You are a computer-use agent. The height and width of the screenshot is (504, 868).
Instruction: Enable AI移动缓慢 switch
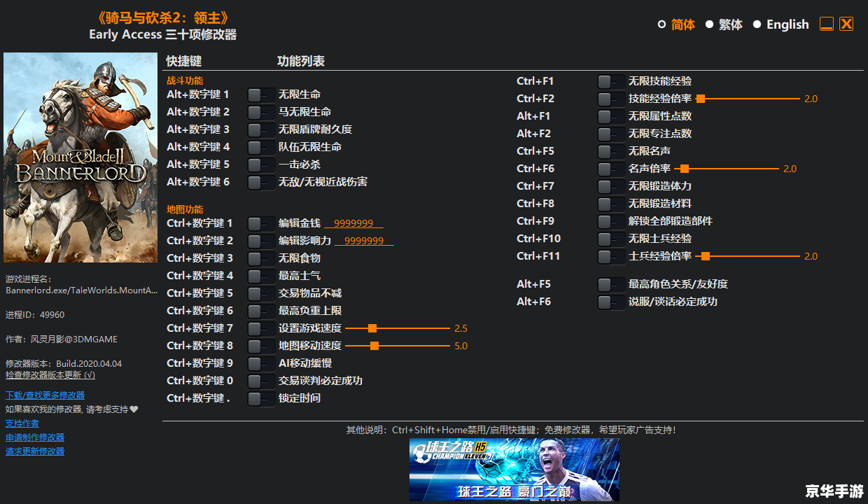click(261, 363)
